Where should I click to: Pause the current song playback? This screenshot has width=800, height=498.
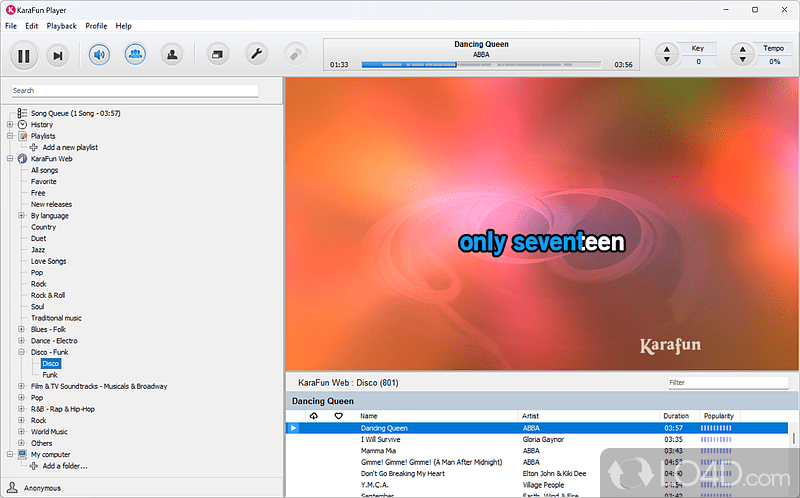pos(23,56)
